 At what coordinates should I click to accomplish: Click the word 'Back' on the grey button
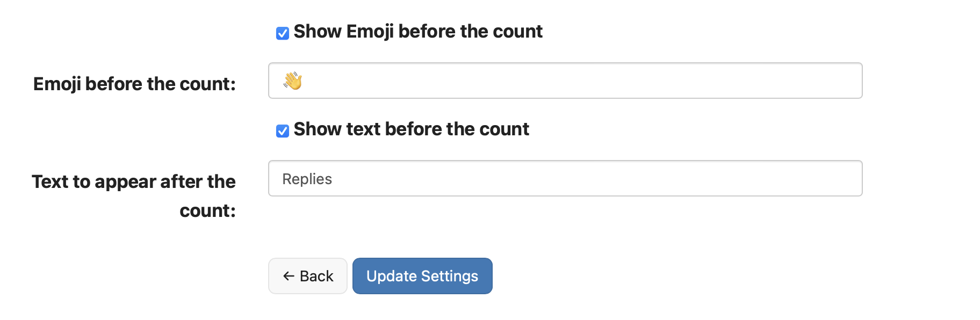(316, 276)
